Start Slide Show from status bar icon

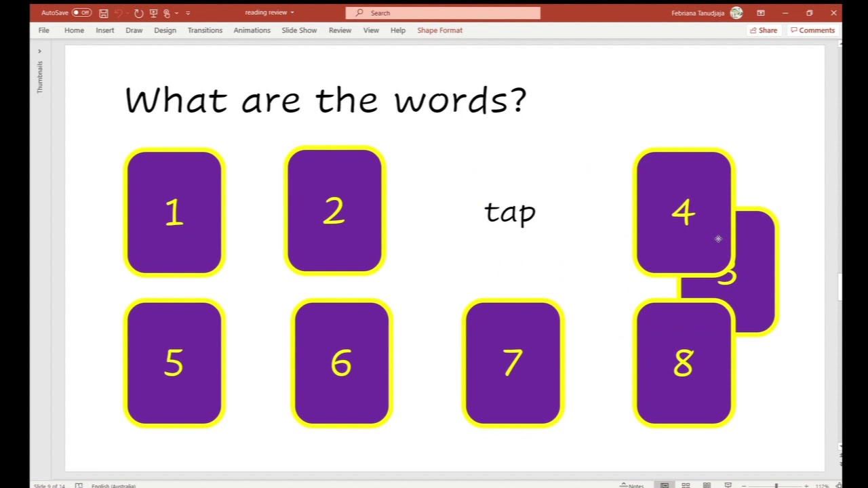pos(728,485)
